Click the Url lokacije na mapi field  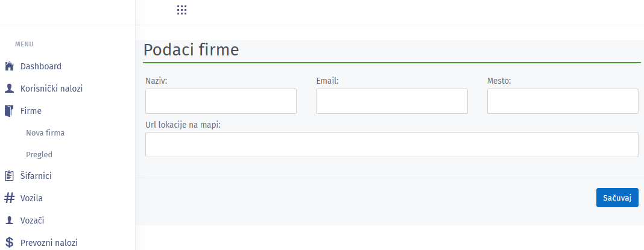[391, 145]
